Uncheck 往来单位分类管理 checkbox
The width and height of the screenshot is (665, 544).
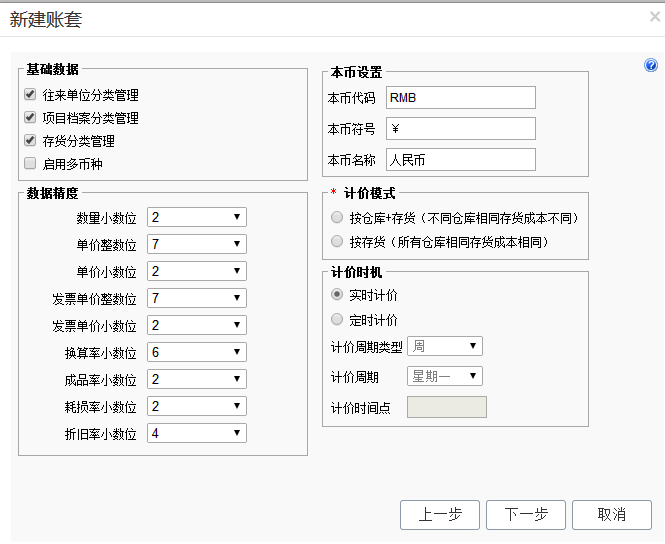(x=30, y=95)
